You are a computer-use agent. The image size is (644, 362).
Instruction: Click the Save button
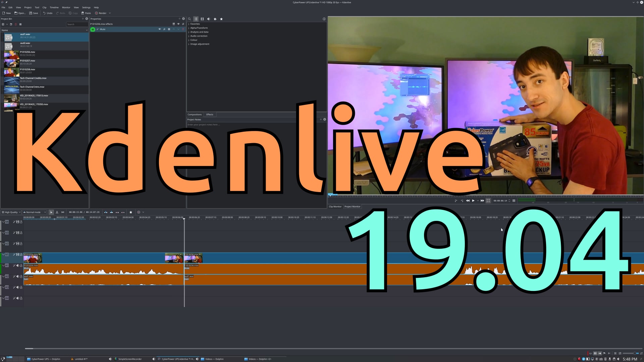[x=34, y=13]
